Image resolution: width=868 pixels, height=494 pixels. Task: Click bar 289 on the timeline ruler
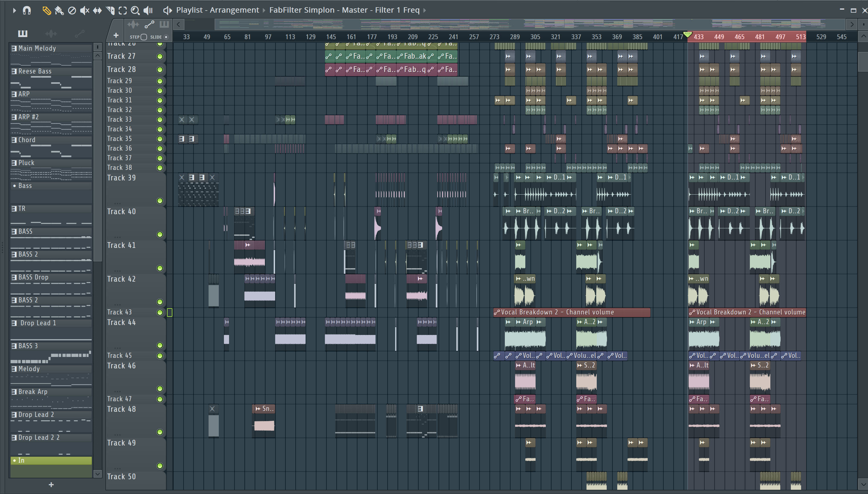click(x=515, y=37)
